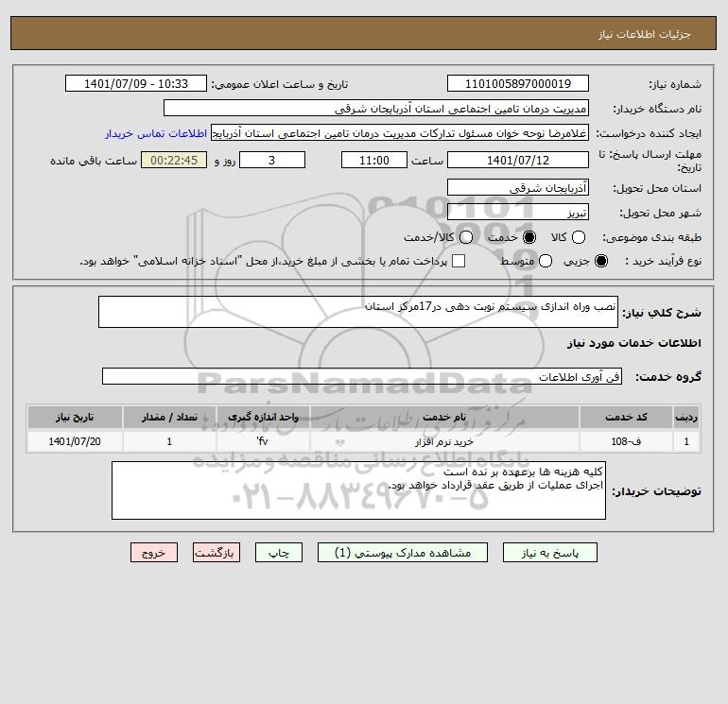
Task: Click the طبقه بندی موضوعی label
Action: pos(651,237)
